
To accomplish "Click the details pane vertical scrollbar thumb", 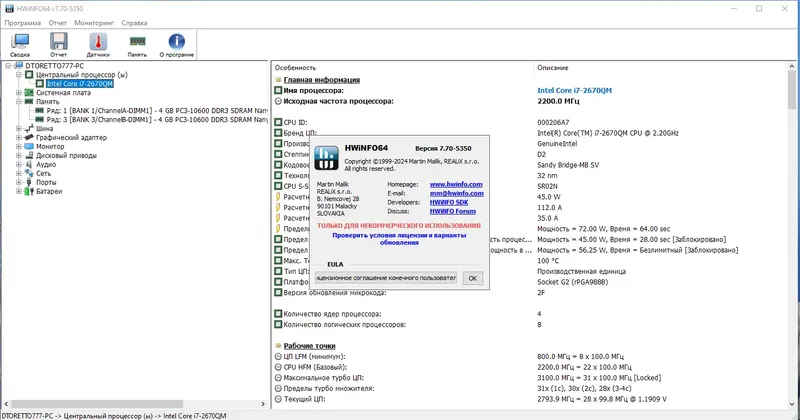I will click(792, 89).
